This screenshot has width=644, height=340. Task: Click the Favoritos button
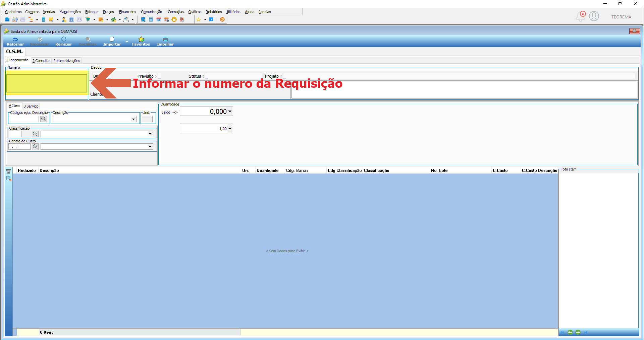tap(141, 42)
